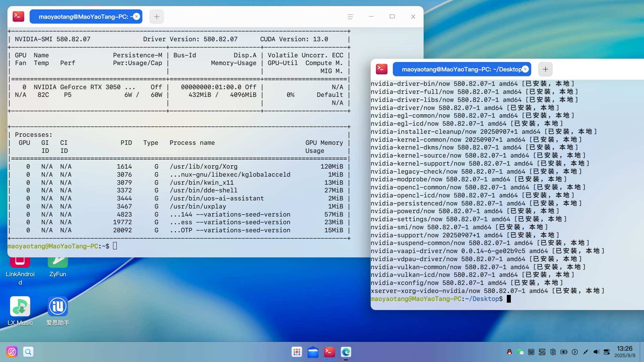The height and width of the screenshot is (362, 644).
Task: Click the right terminal ~/Desktop prompt
Action: click(440, 299)
